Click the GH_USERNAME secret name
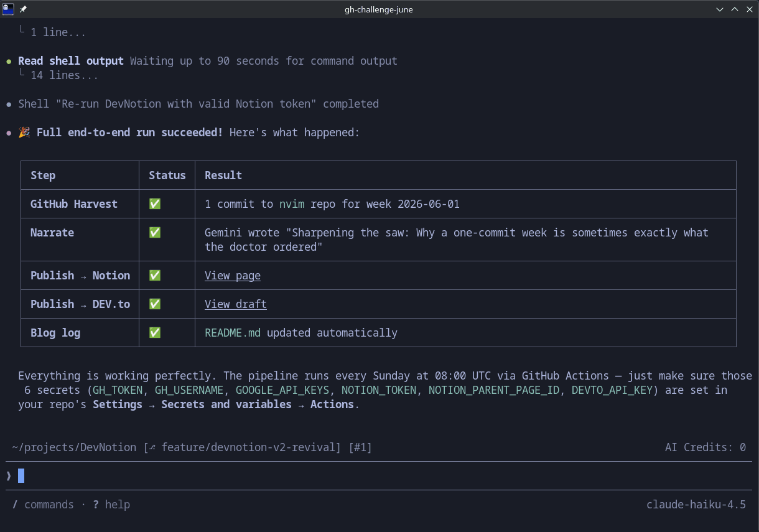Image resolution: width=759 pixels, height=532 pixels. (189, 390)
